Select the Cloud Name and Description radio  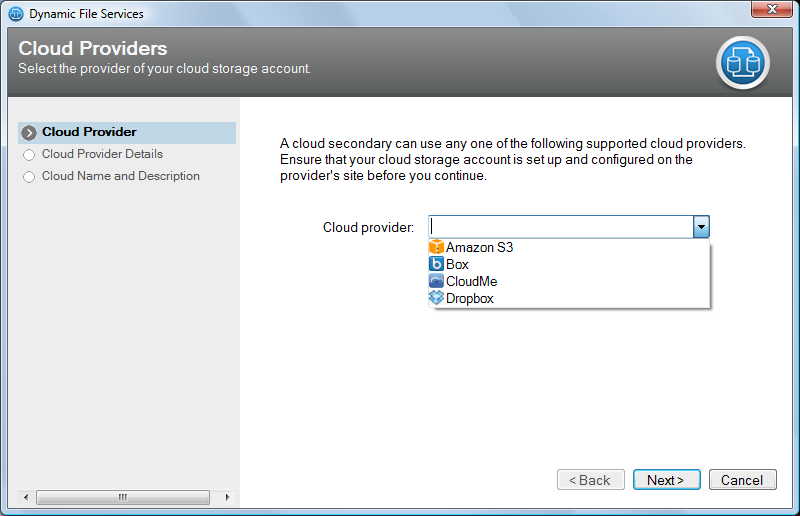point(29,177)
